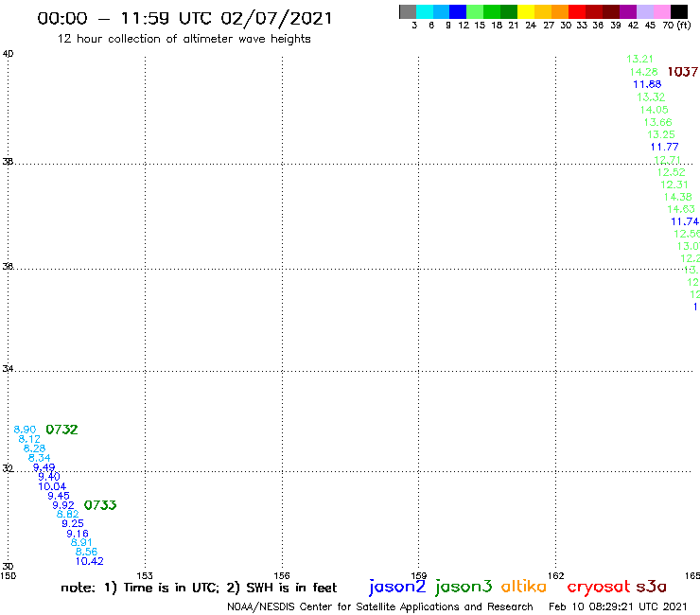
Task: Click the time stamp 0733
Action: point(100,505)
